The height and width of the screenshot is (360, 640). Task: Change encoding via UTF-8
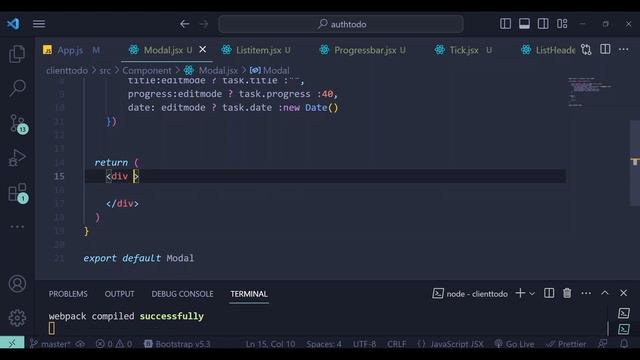click(364, 344)
